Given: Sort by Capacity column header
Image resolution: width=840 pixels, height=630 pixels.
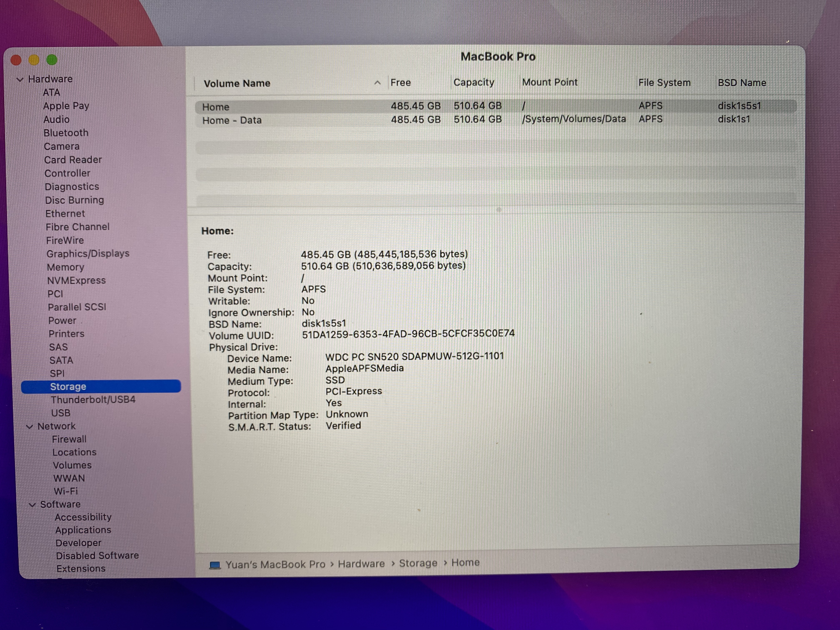Looking at the screenshot, I should pyautogui.click(x=474, y=82).
